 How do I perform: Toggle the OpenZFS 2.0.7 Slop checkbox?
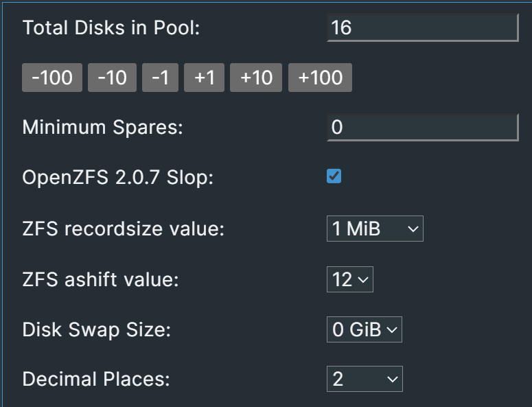click(334, 177)
